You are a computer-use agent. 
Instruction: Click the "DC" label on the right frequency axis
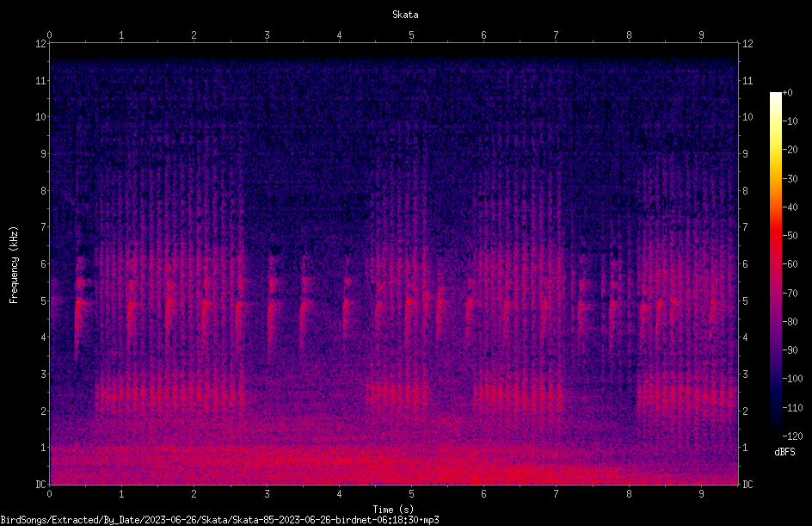point(747,485)
